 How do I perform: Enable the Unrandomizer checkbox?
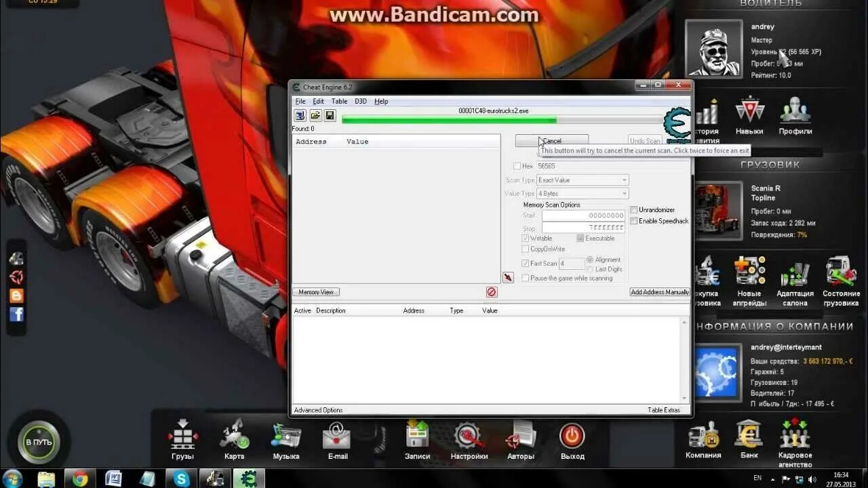coord(633,209)
